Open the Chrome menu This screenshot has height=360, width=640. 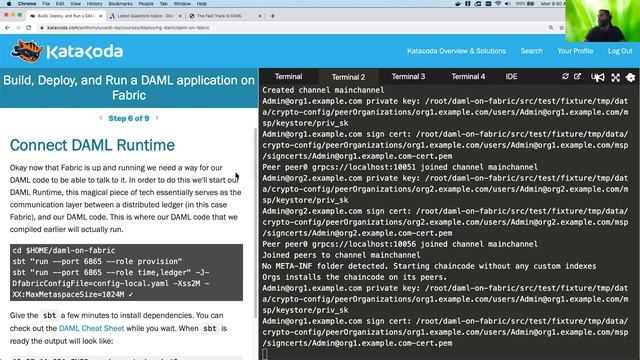(x=27, y=4)
